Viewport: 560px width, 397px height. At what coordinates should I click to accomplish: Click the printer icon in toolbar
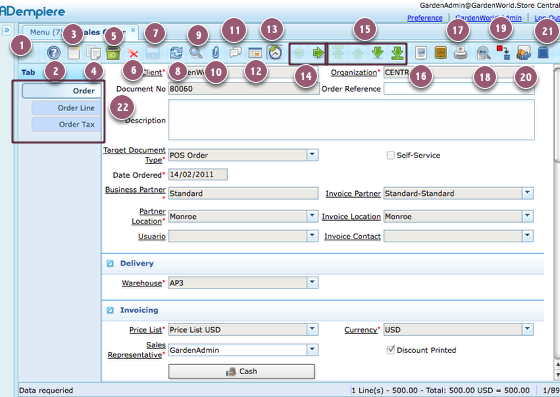click(x=460, y=53)
